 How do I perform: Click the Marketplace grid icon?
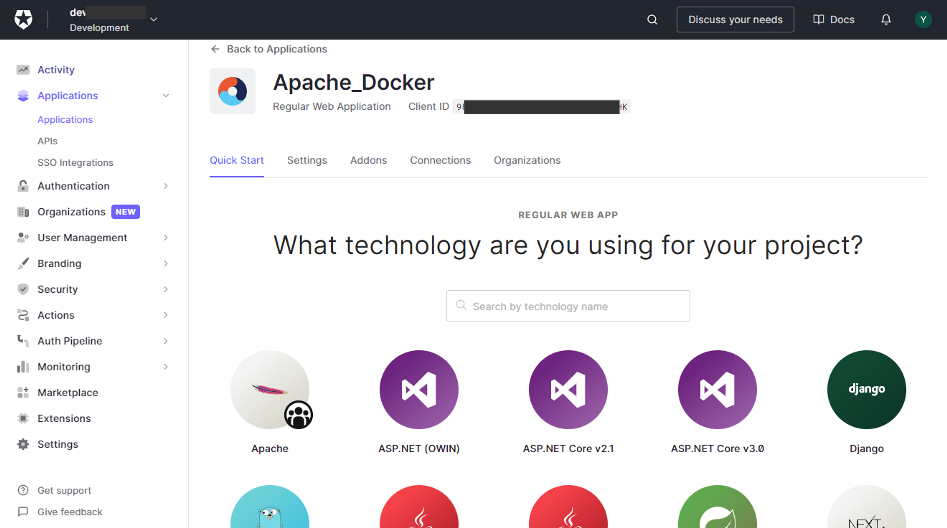pyautogui.click(x=23, y=393)
